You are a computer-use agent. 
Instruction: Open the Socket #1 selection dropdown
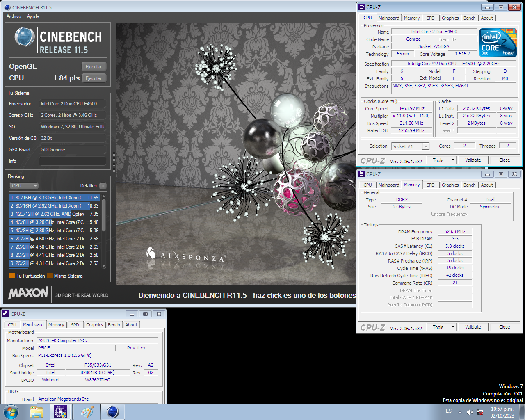(x=410, y=146)
